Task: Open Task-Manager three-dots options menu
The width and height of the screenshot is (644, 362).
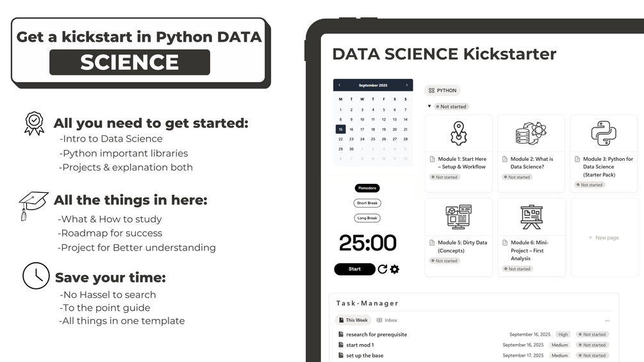Action: (607, 320)
